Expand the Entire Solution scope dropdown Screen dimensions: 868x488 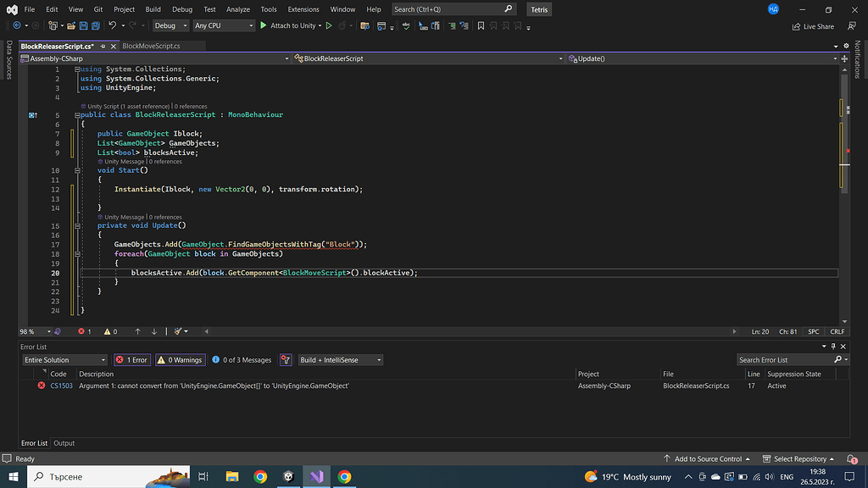(64, 360)
